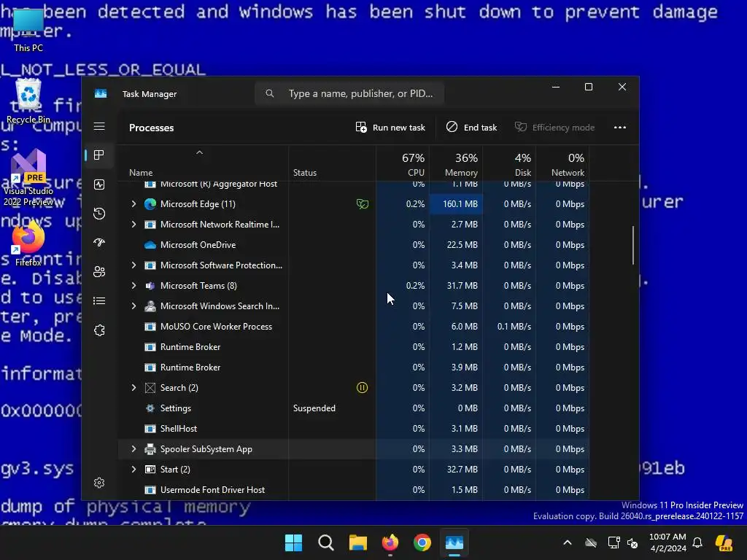The height and width of the screenshot is (560, 747).
Task: Click the Microsoft Teams process icon
Action: tap(150, 286)
